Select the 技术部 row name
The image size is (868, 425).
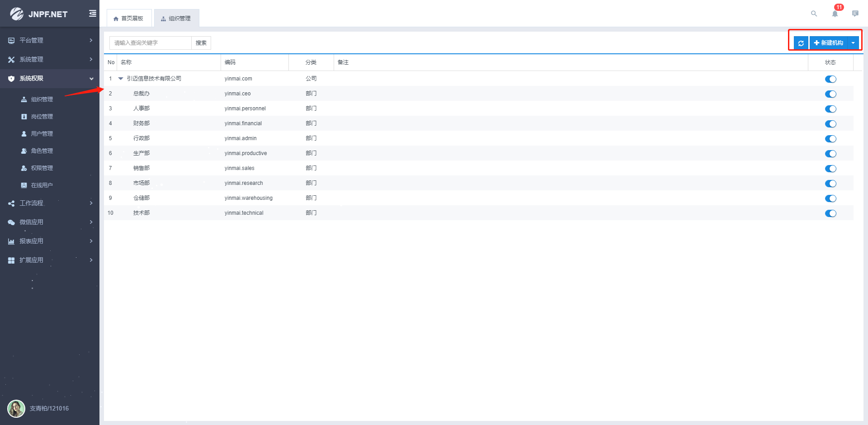(x=142, y=213)
